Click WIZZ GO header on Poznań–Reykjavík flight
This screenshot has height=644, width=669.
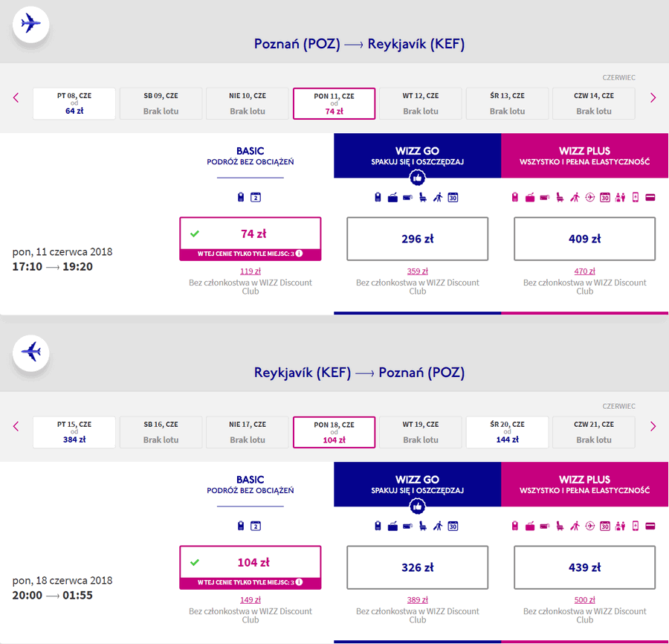coord(417,155)
